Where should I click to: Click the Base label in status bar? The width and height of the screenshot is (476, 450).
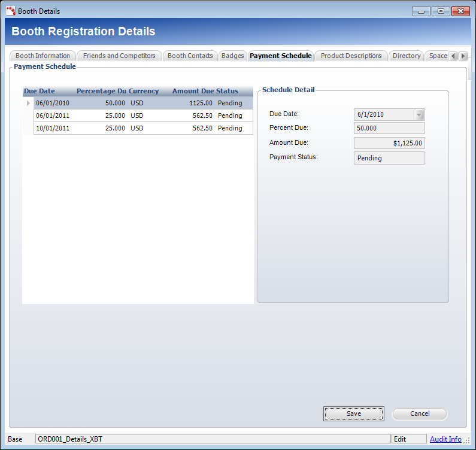(15, 439)
